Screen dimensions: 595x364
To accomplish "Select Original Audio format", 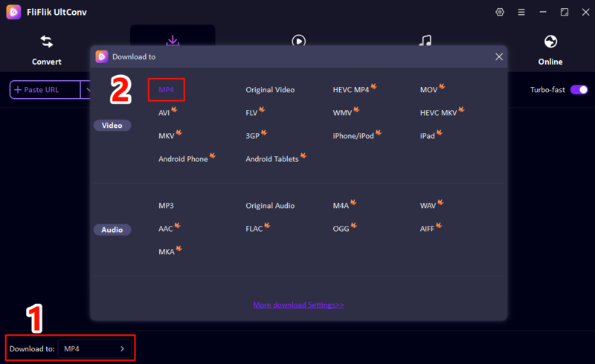I will point(270,206).
